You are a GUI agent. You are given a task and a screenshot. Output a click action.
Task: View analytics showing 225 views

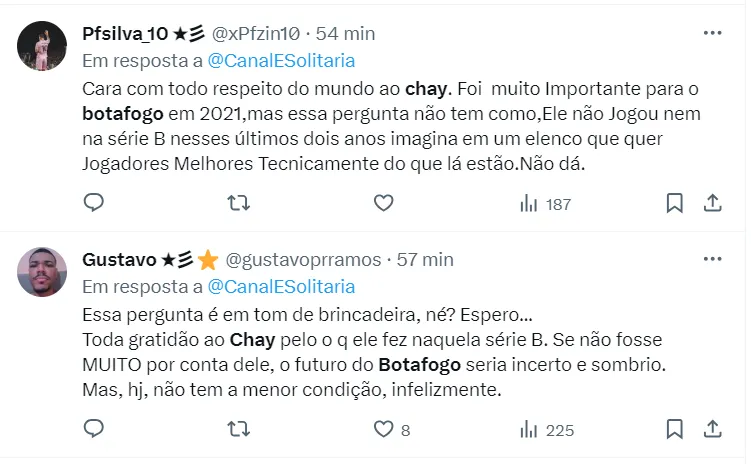[x=546, y=430]
